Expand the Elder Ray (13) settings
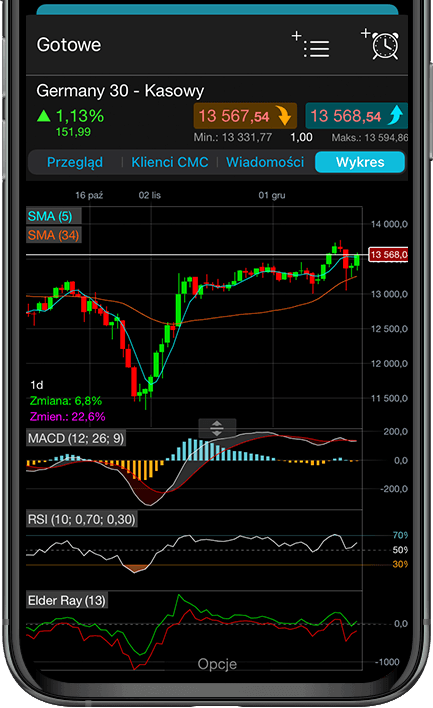 67,601
